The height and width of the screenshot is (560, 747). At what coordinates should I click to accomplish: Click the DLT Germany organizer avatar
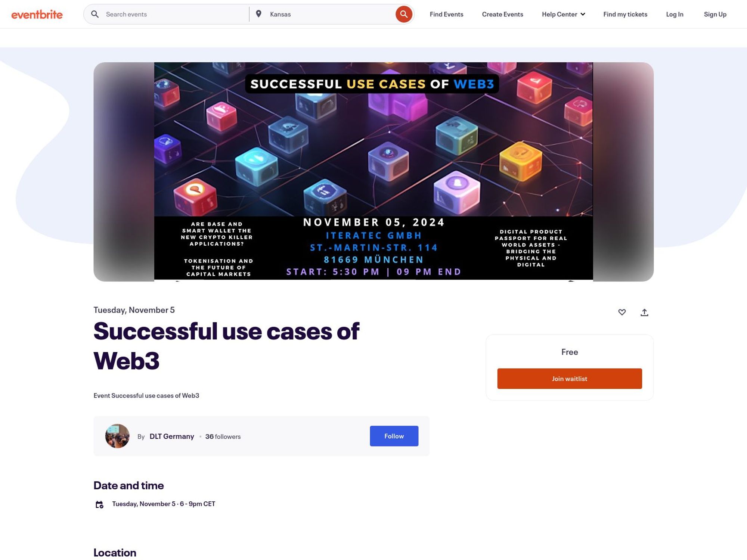tap(117, 436)
